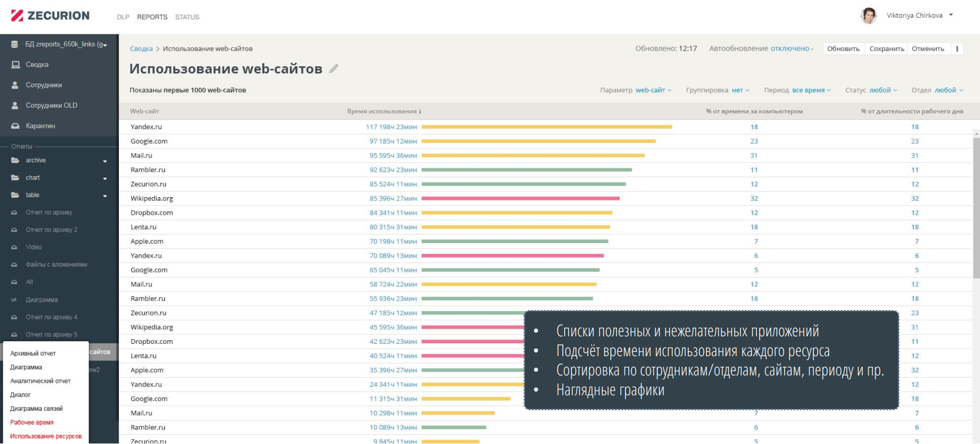This screenshot has width=980, height=444.
Task: Click the Сотрудники OLD person icon
Action: (x=15, y=106)
